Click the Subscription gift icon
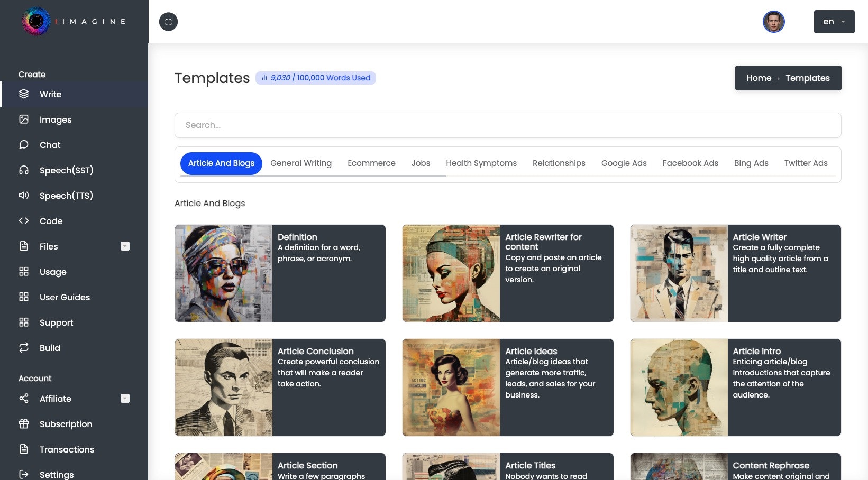Screen dimensions: 868x480 coord(24,424)
